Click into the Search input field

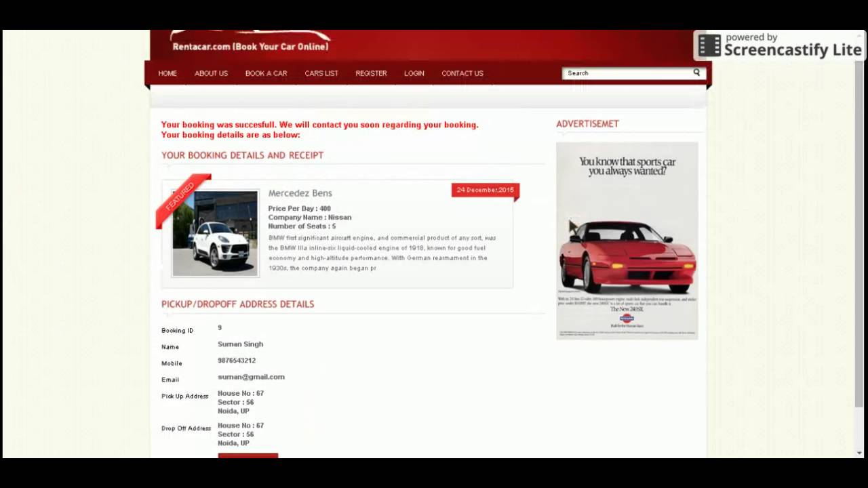point(627,73)
